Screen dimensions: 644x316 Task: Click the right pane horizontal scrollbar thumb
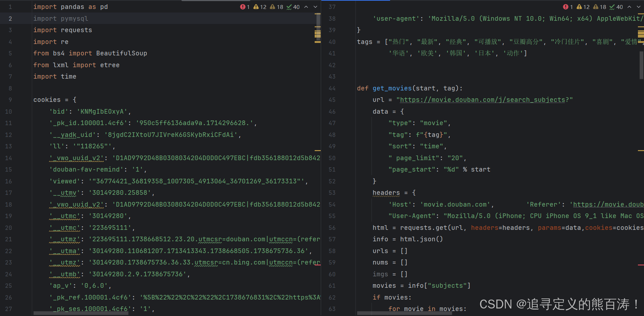(404, 313)
